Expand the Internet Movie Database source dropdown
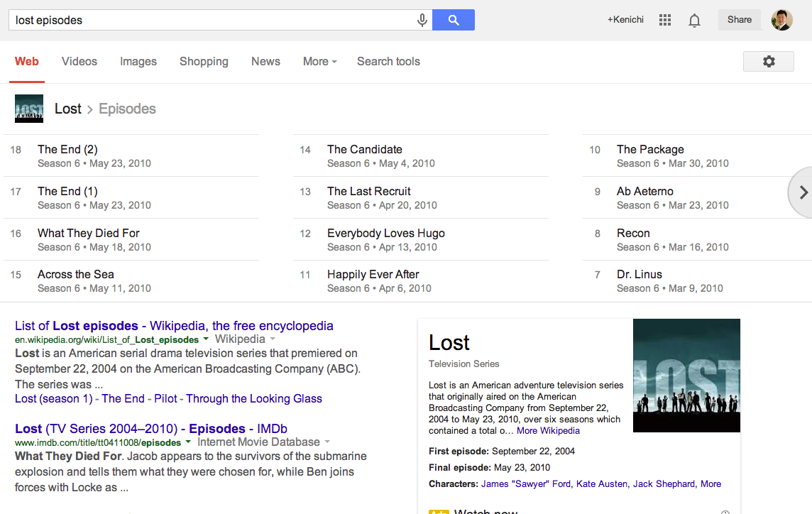The width and height of the screenshot is (812, 514). coord(327,442)
